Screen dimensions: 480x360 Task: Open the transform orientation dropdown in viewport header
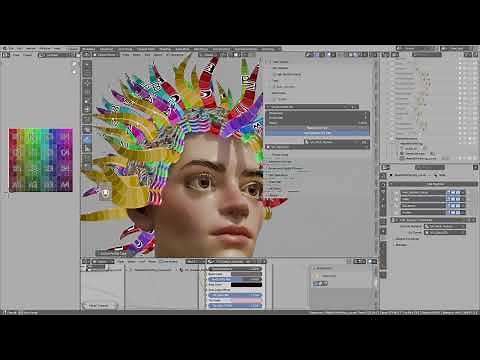click(212, 55)
